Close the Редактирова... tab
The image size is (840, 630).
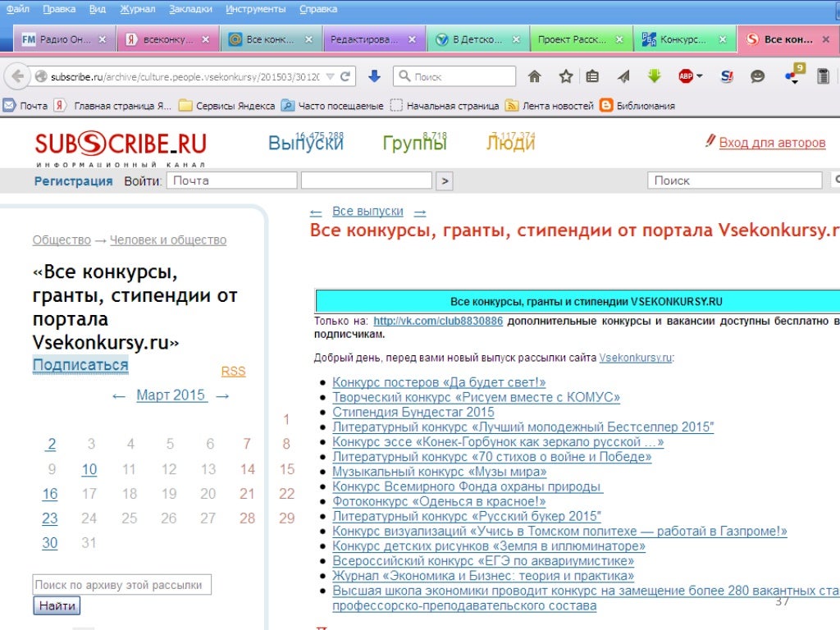412,39
